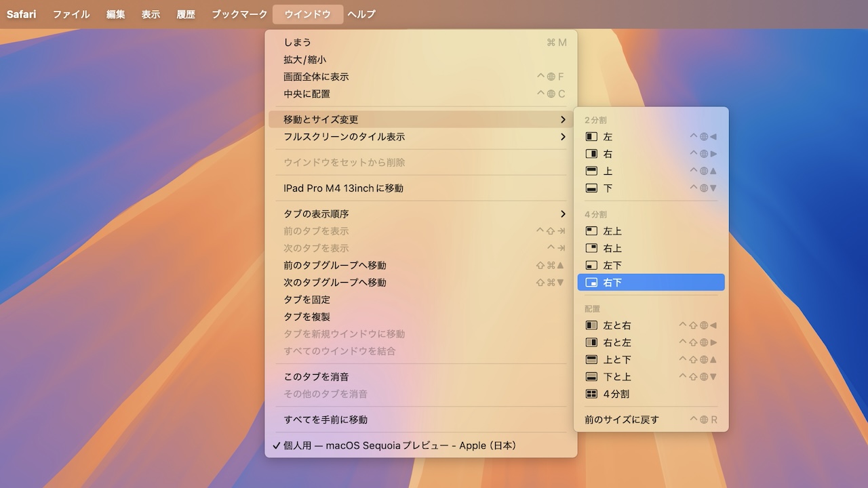Click the 上と下 arrangement icon
This screenshot has width=868, height=488.
591,360
